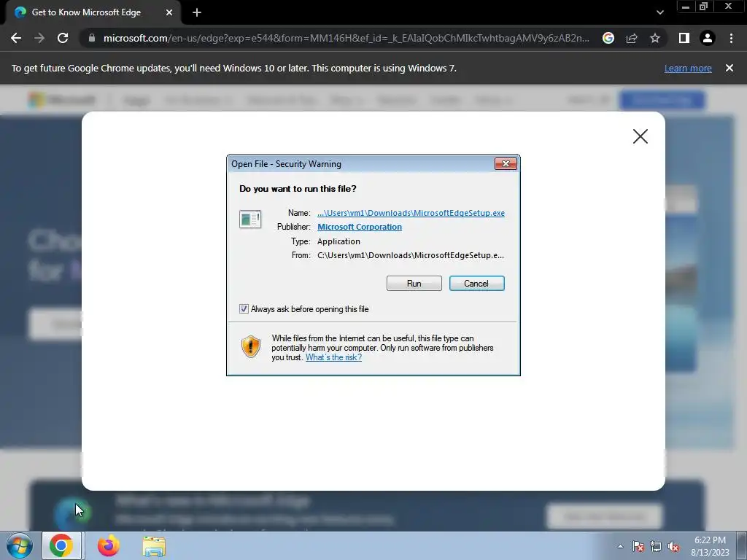Open the What's the risk? link
The width and height of the screenshot is (747, 560).
tap(333, 357)
